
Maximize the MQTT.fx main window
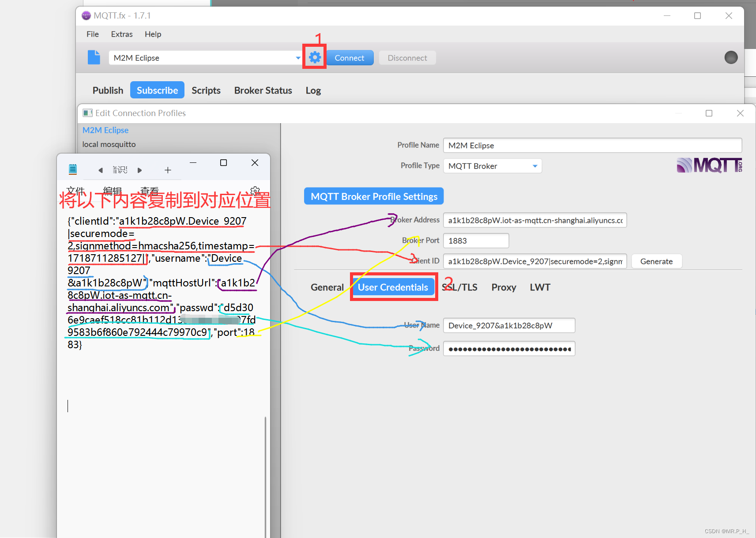[x=697, y=16]
